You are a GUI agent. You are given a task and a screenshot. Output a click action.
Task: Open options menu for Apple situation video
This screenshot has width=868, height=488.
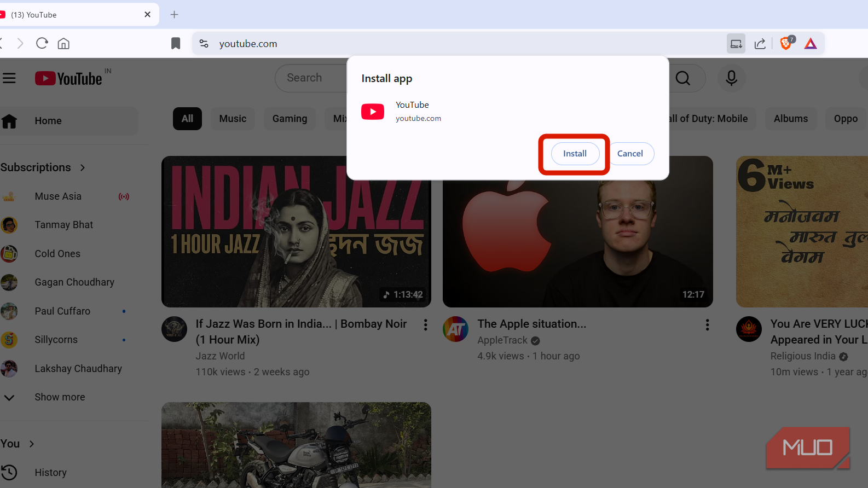point(707,325)
